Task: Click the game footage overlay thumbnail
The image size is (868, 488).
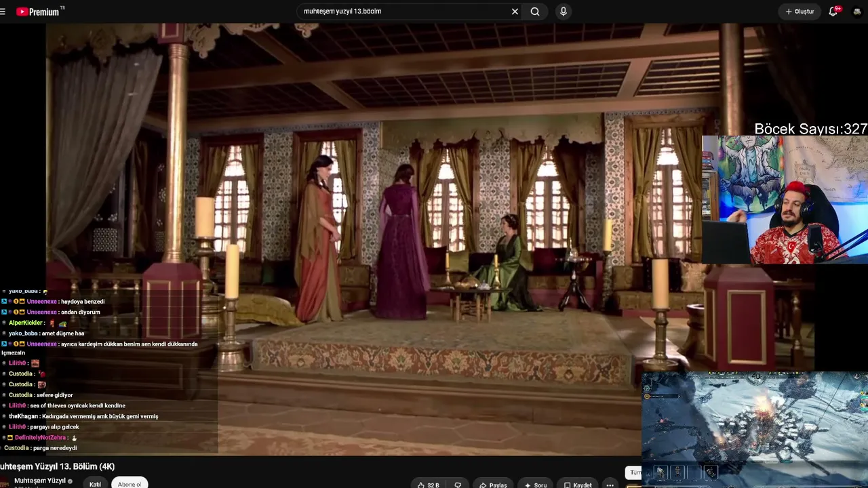Action: click(x=755, y=428)
